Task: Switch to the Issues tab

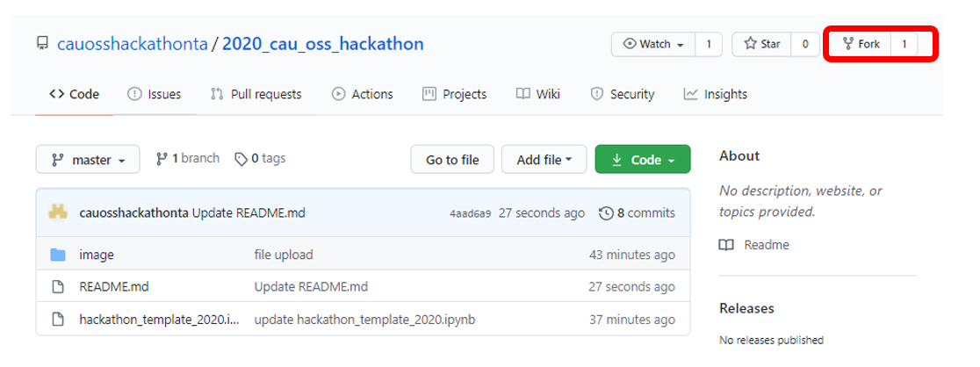Action: [155, 95]
